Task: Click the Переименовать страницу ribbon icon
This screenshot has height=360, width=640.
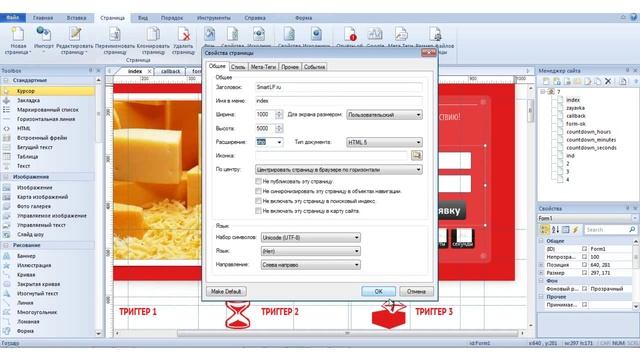Action: 114,34
